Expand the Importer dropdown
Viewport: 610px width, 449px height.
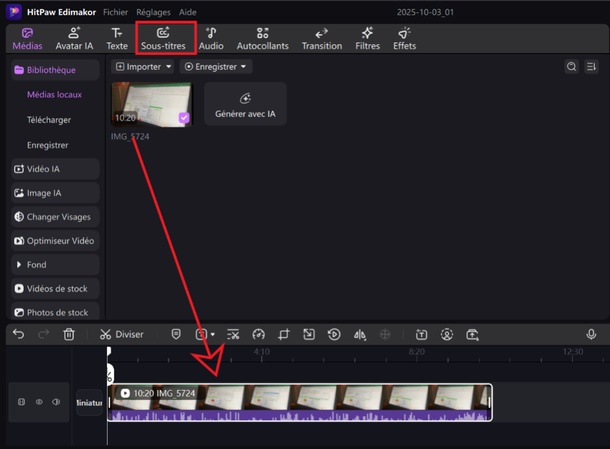point(144,67)
